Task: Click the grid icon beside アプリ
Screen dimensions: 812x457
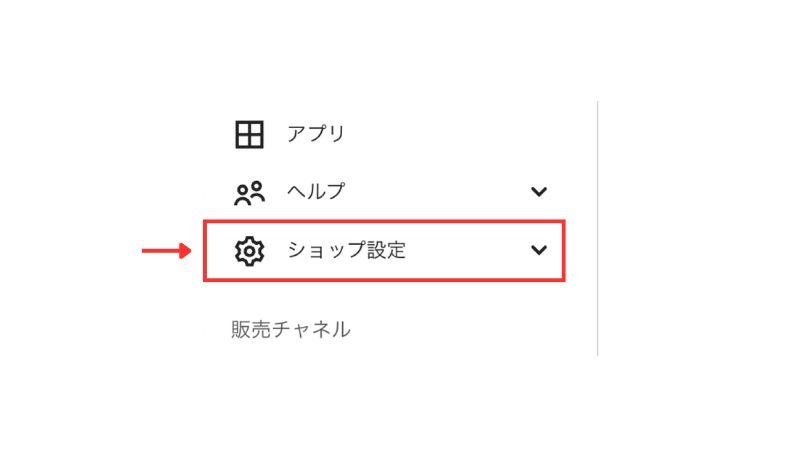Action: 249,135
